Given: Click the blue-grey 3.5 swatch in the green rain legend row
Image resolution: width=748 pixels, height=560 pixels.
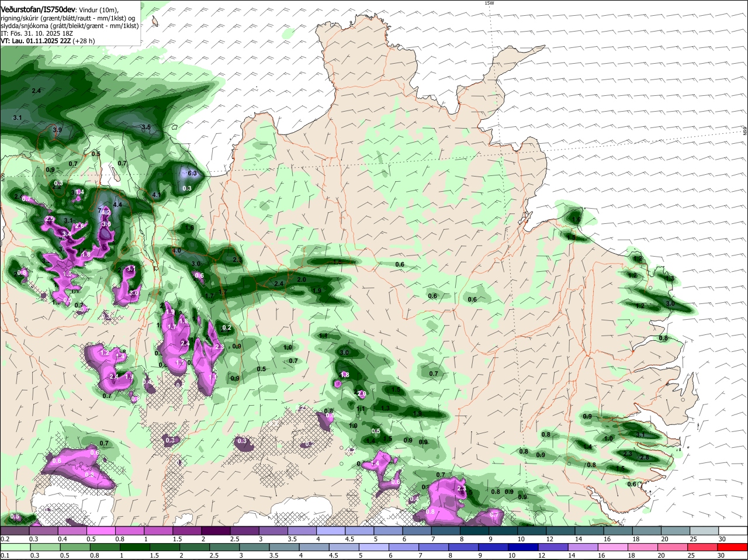Looking at the screenshot, I should [285, 547].
